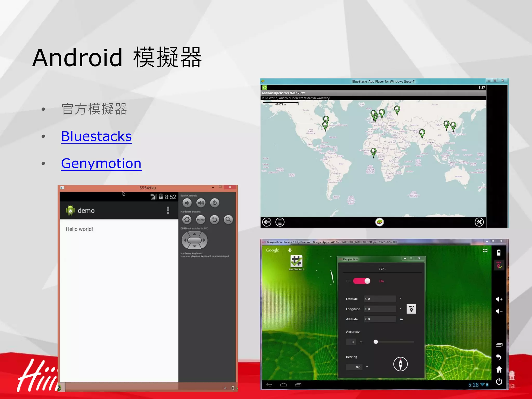This screenshot has height=399, width=532.
Task: Click volume down button in emulator Basic Controls
Action: [187, 203]
